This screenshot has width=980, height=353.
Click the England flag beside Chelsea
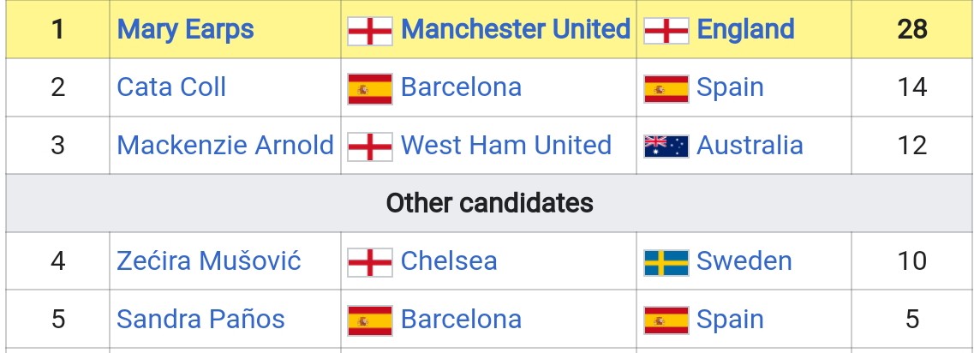370,262
